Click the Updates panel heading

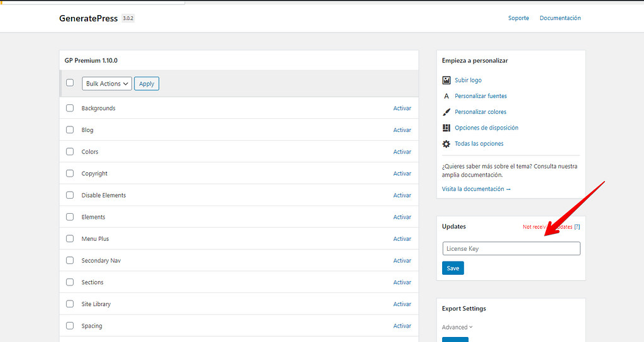tap(454, 226)
